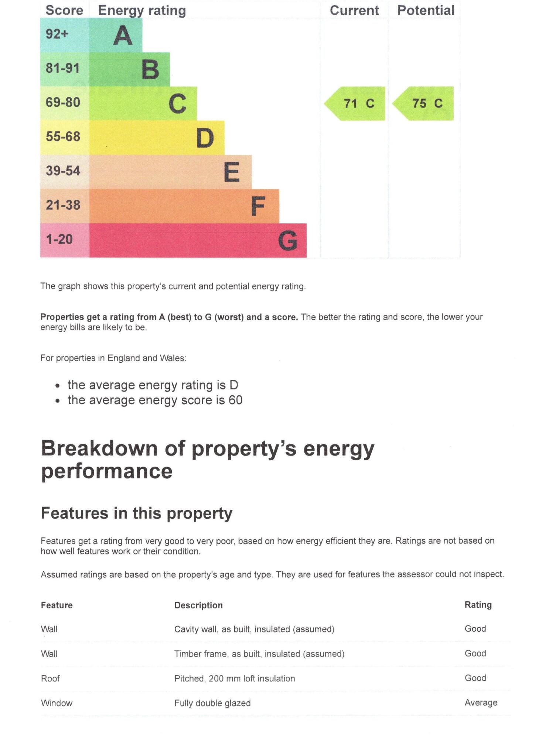The image size is (556, 756).
Task: Click the potential 75 C arrow marker
Action: tap(423, 104)
